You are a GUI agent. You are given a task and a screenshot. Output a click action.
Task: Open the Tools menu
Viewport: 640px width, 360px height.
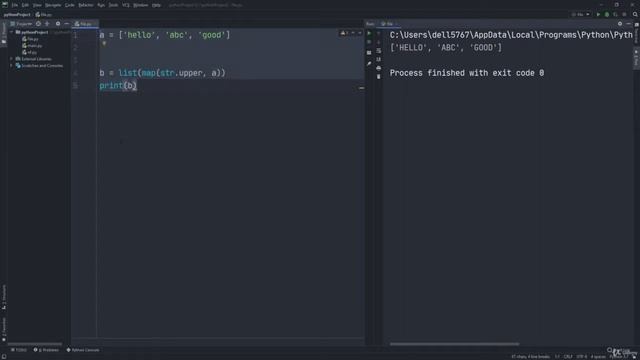113,5
